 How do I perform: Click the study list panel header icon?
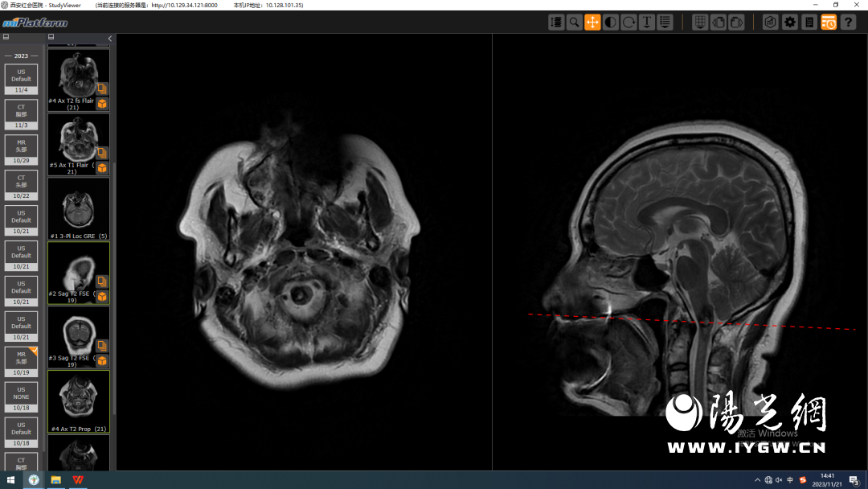pyautogui.click(x=6, y=36)
